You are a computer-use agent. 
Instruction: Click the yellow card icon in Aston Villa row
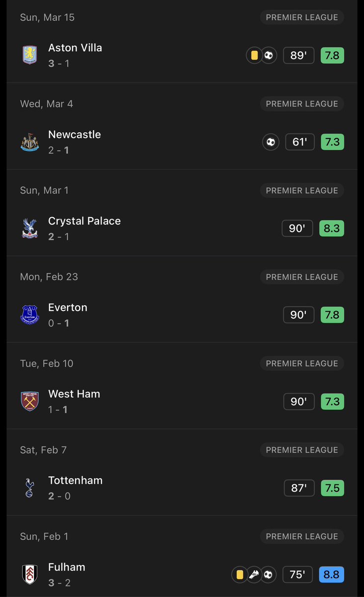pos(254,55)
